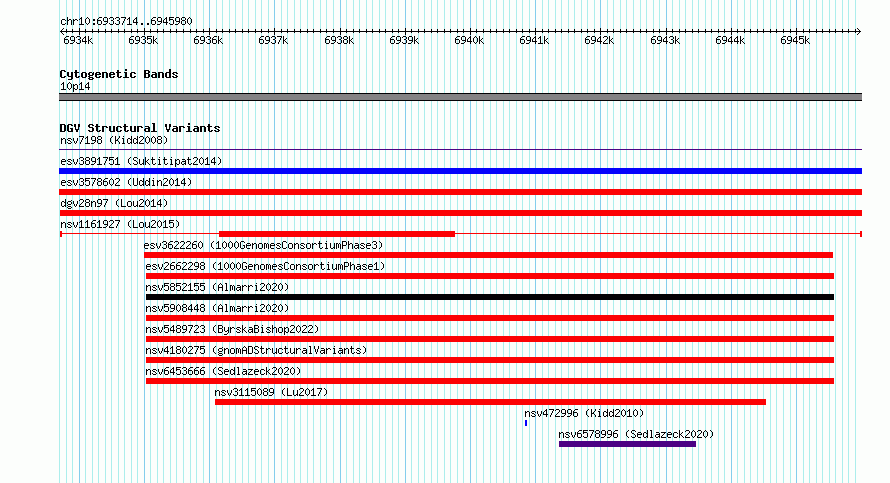Click nsv5908448 (Almarri2020) label
The height and width of the screenshot is (483, 890).
217,308
